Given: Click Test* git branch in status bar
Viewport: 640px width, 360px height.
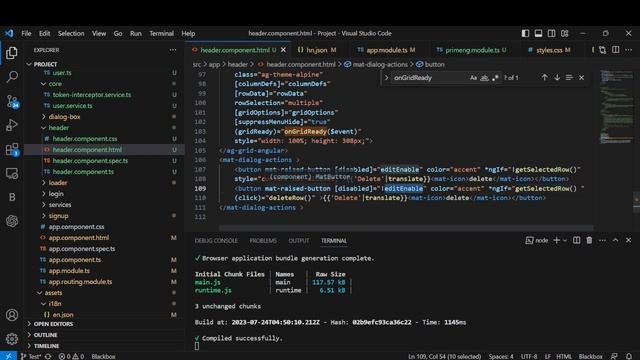Looking at the screenshot, I should (x=31, y=356).
